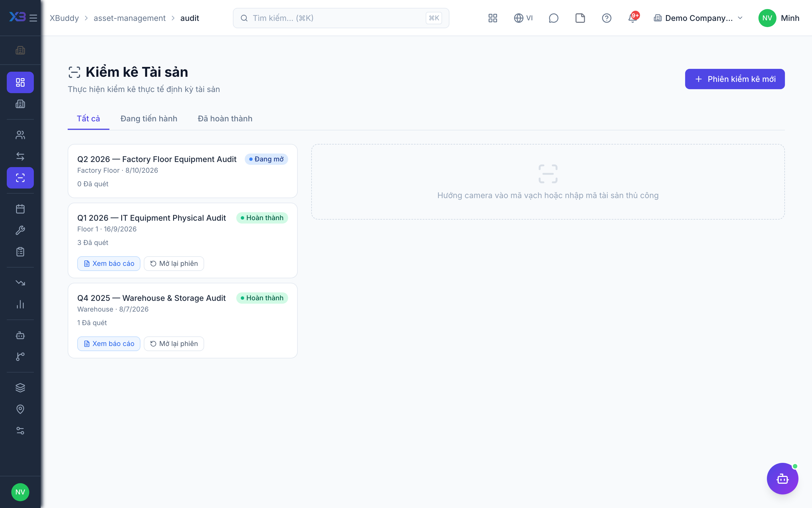Click the Phiên kiểm kê mới button
The image size is (812, 508).
(734, 79)
